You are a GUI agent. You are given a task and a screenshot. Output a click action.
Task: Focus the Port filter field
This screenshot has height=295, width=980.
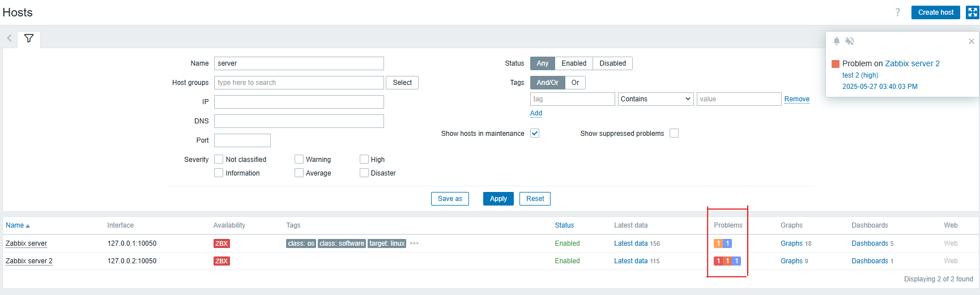[x=242, y=140]
